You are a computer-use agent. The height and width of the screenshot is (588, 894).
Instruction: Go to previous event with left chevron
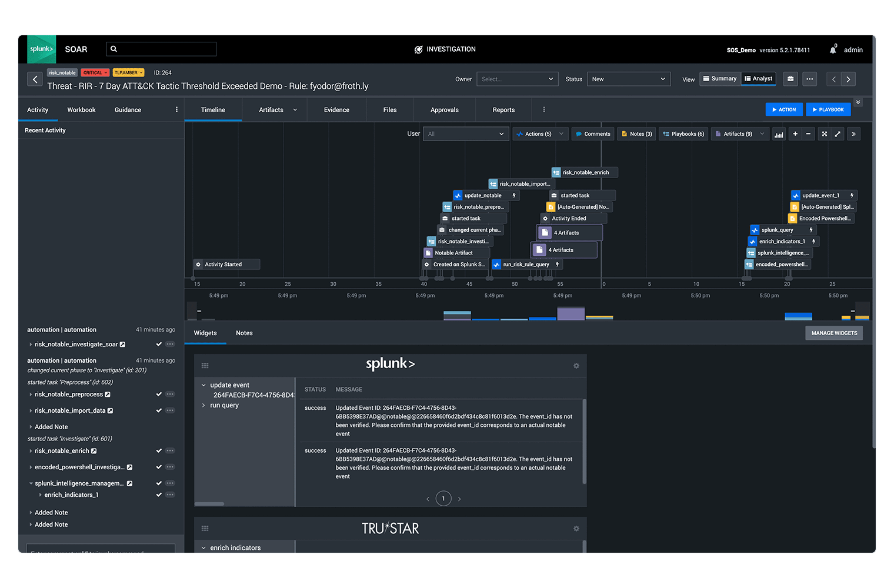click(833, 79)
